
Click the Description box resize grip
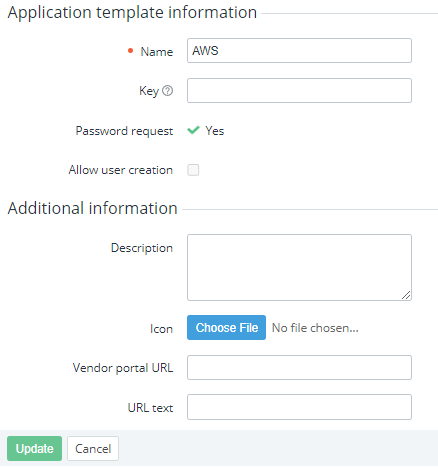coord(406,295)
